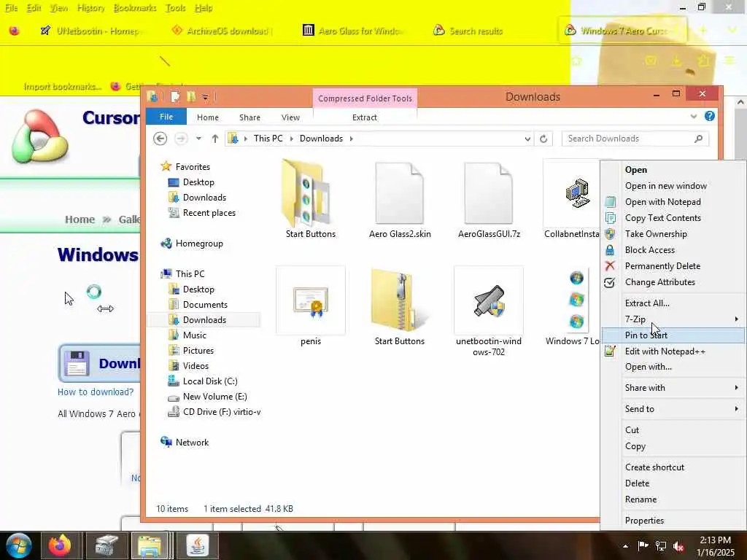This screenshot has height=560, width=747.
Task: Open the Java app on the taskbar
Action: 197,545
